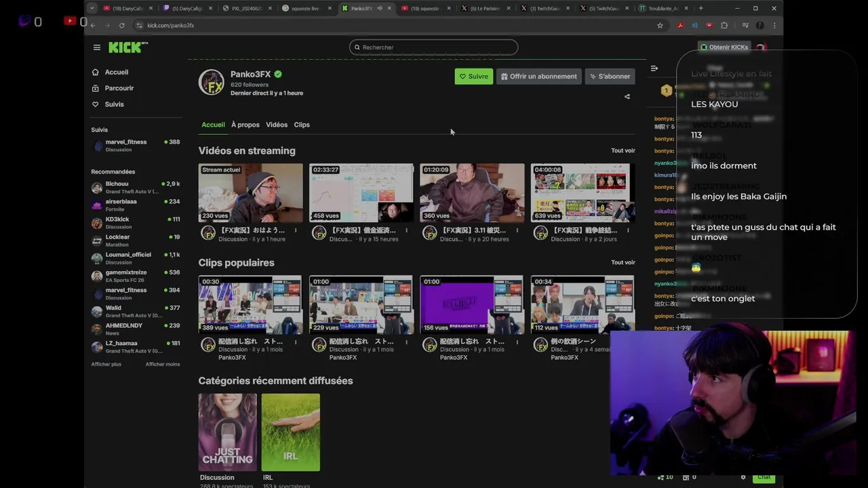Open the IRL category card
The width and height of the screenshot is (868, 488).
[290, 432]
